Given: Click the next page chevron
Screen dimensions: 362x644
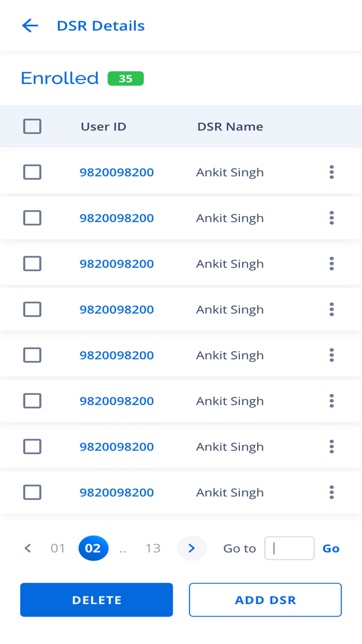Looking at the screenshot, I should coord(191,548).
